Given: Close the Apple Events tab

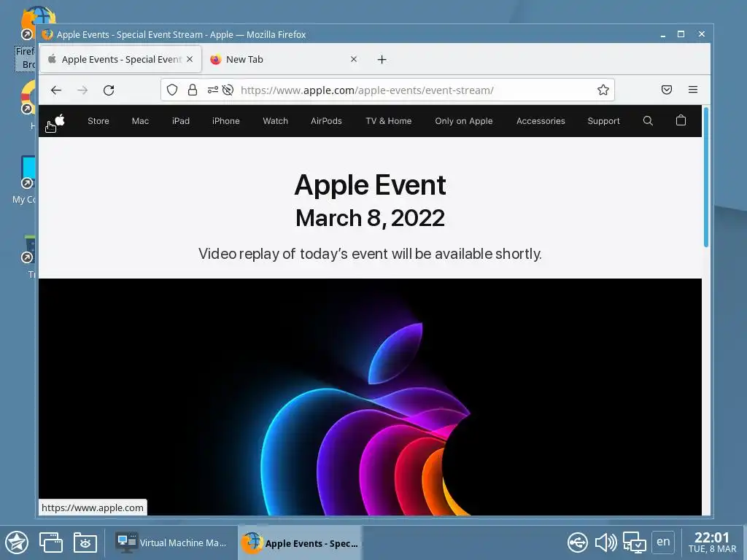Looking at the screenshot, I should (190, 59).
